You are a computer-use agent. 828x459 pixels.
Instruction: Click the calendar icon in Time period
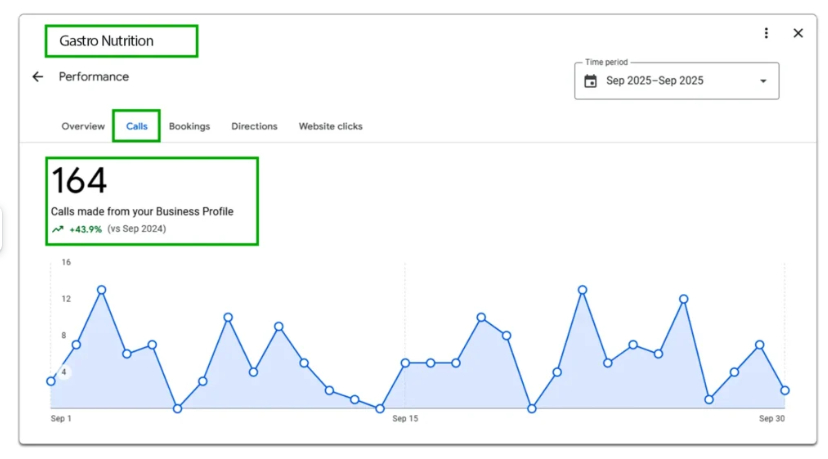pyautogui.click(x=591, y=81)
